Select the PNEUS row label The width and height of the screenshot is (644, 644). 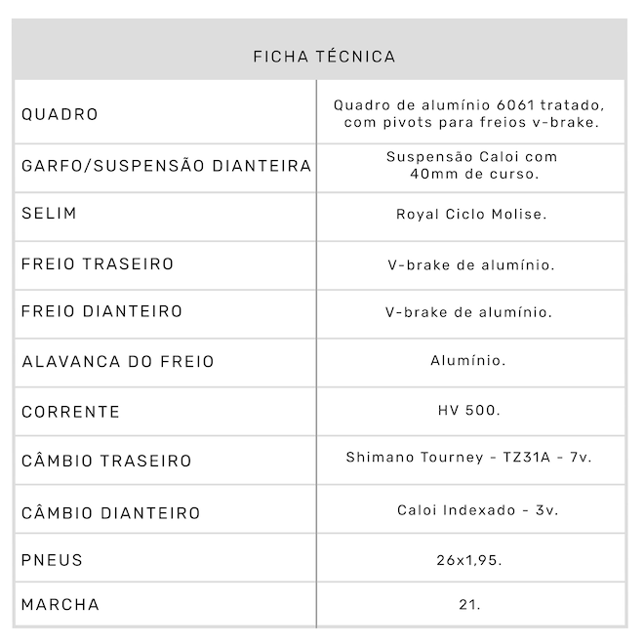point(53,560)
